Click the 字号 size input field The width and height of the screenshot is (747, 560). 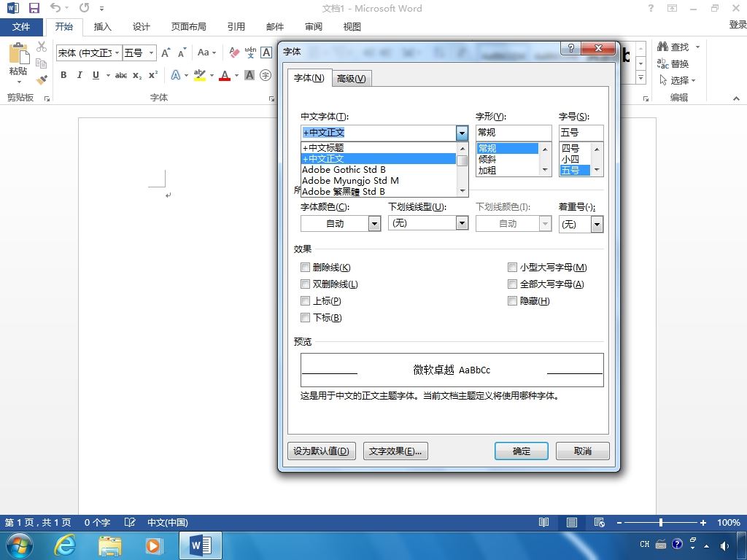tap(581, 133)
